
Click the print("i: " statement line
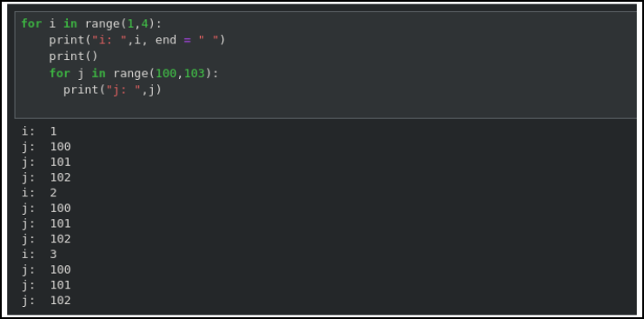137,40
